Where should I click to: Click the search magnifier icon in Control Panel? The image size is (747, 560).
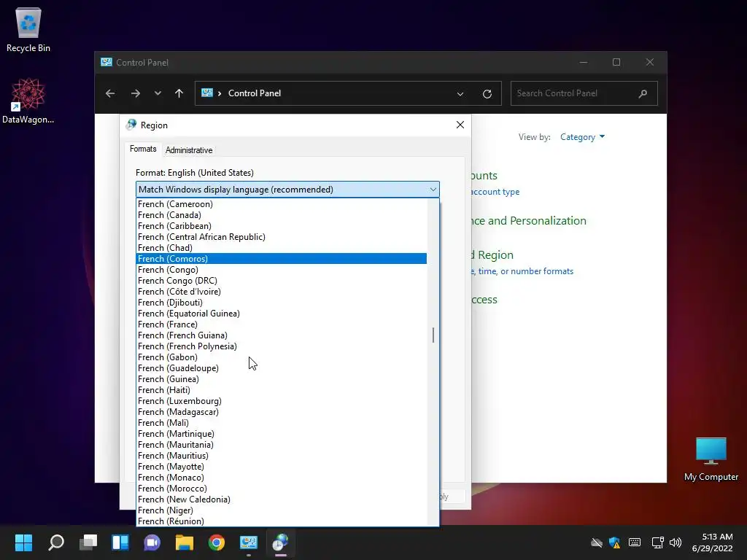[643, 93]
